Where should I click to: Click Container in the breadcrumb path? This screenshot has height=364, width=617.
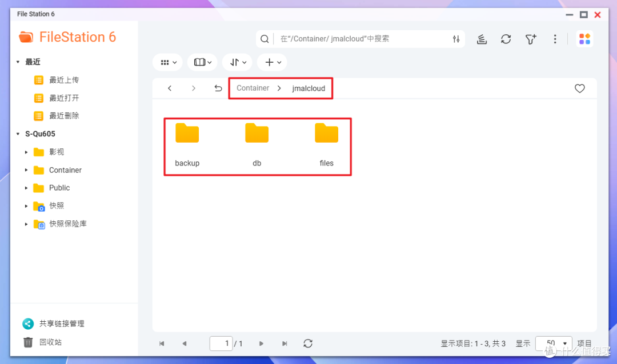253,88
